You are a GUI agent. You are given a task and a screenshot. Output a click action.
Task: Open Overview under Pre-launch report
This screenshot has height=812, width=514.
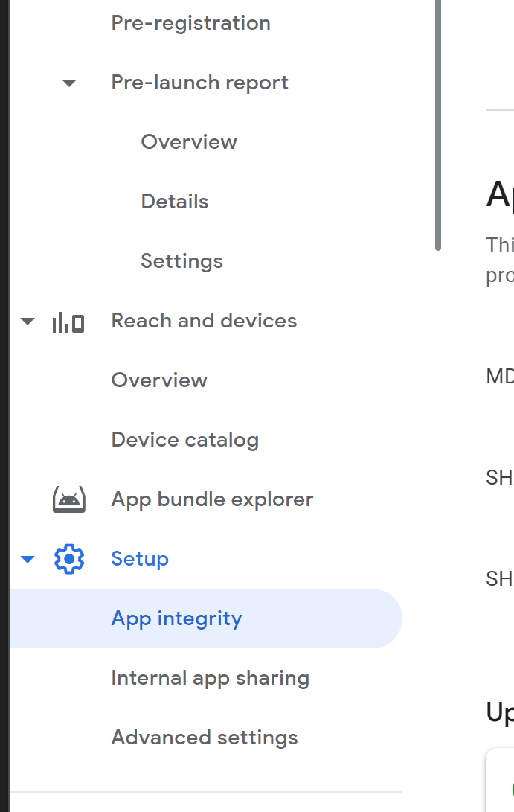[189, 142]
